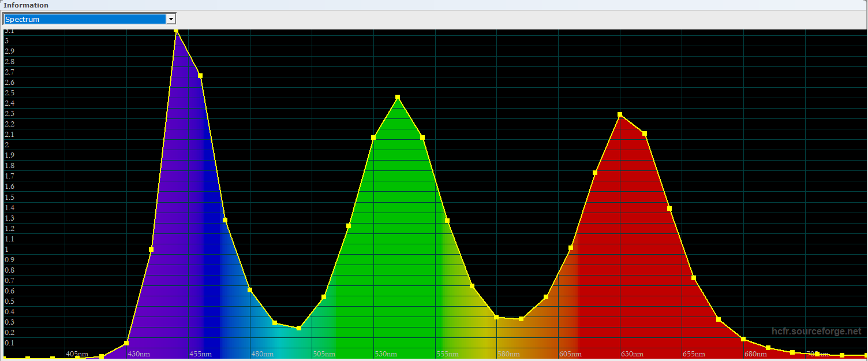Click the 480nm wavelength label
The width and height of the screenshot is (868, 361).
pyautogui.click(x=262, y=353)
